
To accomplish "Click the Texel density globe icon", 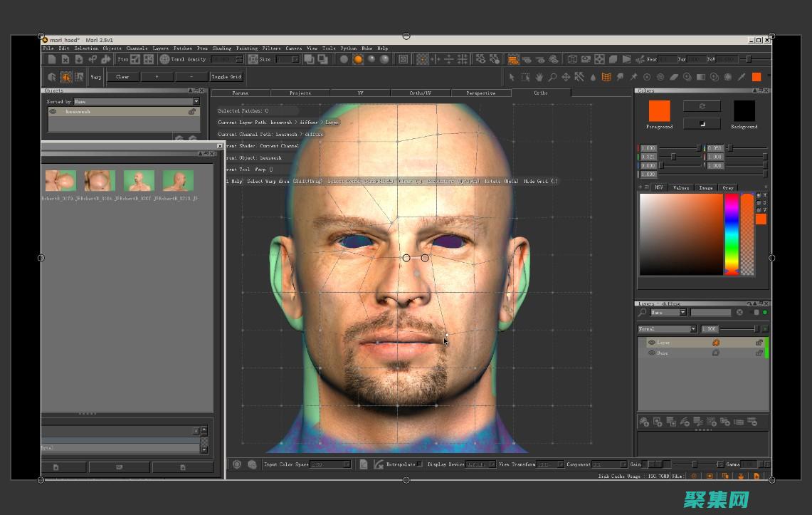I will click(x=164, y=60).
